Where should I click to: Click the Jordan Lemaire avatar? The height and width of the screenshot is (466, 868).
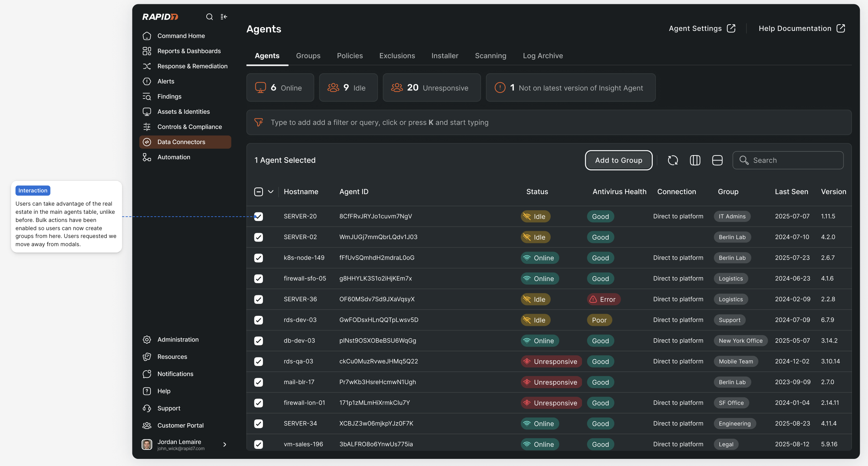point(147,444)
